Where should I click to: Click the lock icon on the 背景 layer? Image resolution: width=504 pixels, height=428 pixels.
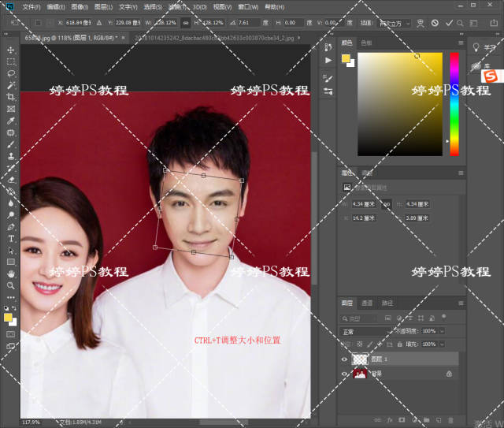point(449,374)
